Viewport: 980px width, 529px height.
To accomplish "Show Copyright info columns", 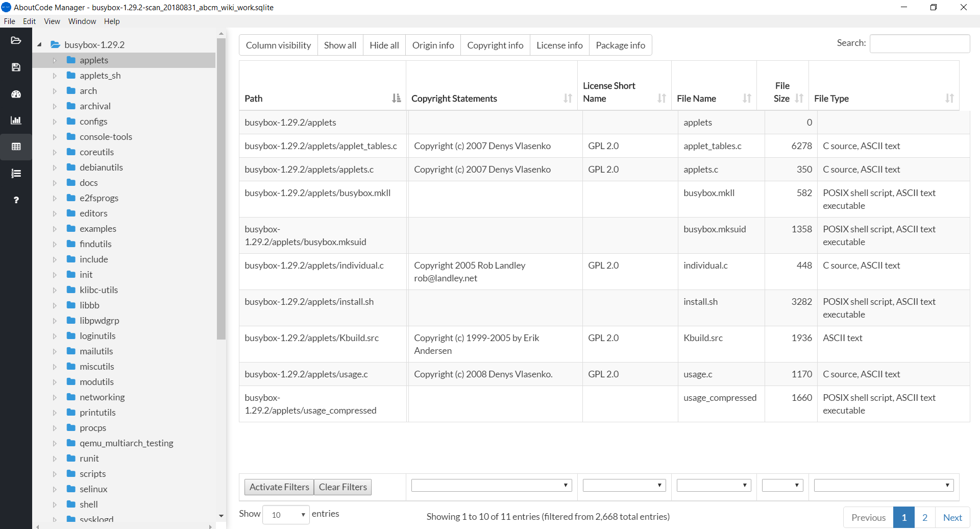I will [495, 45].
